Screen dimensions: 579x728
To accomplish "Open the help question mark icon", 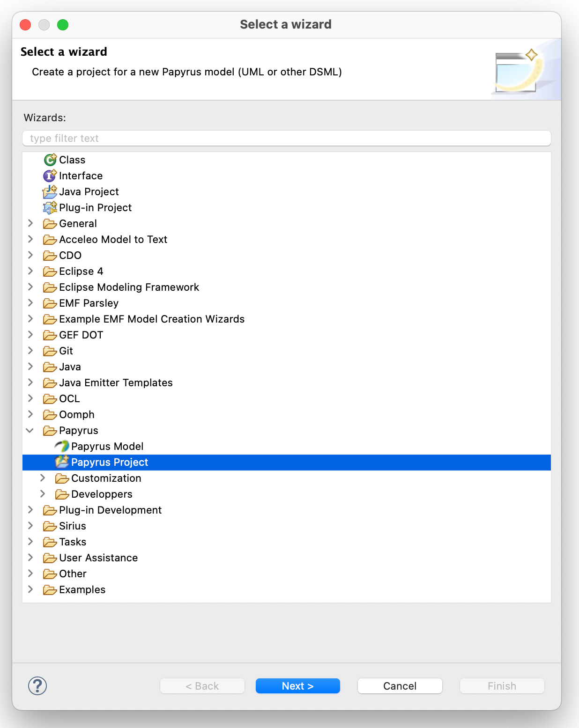I will [x=37, y=686].
